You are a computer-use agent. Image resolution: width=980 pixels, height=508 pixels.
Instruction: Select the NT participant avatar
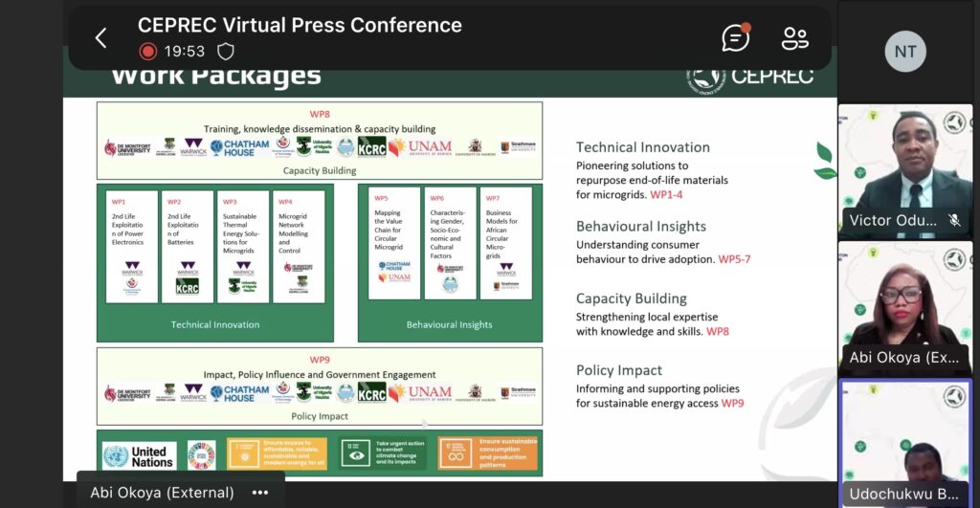[905, 52]
